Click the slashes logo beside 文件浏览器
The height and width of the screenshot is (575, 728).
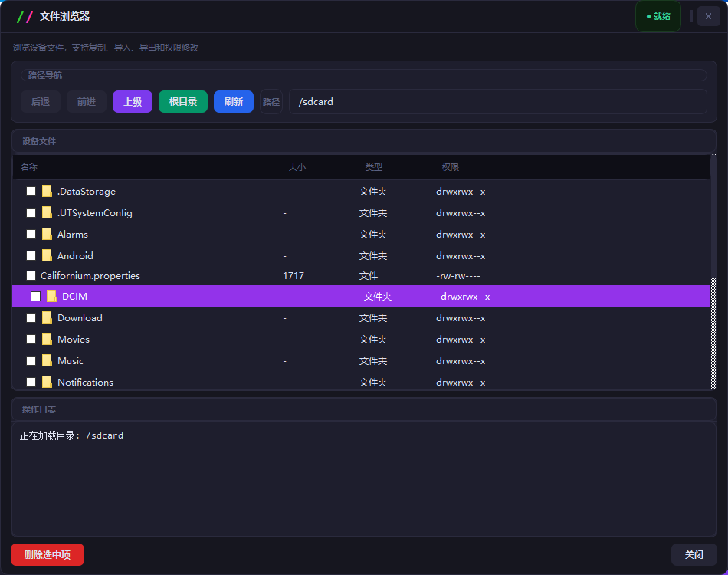click(25, 17)
